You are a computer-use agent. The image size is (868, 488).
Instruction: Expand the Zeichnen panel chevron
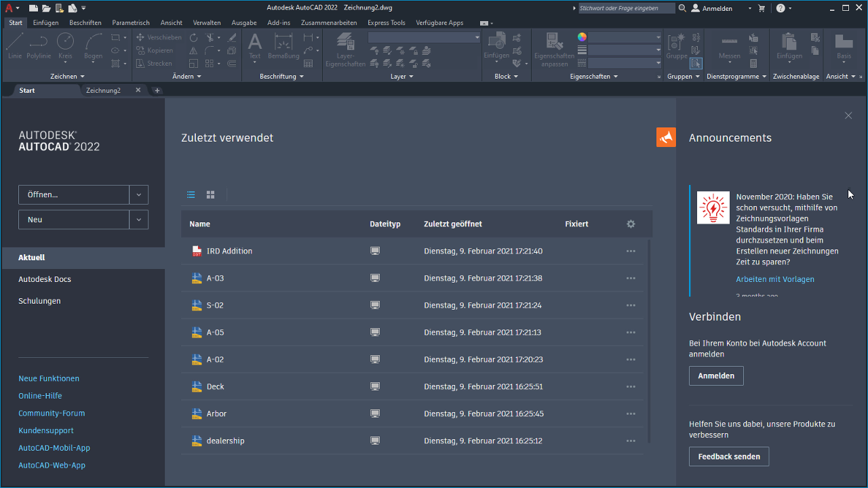click(x=84, y=76)
